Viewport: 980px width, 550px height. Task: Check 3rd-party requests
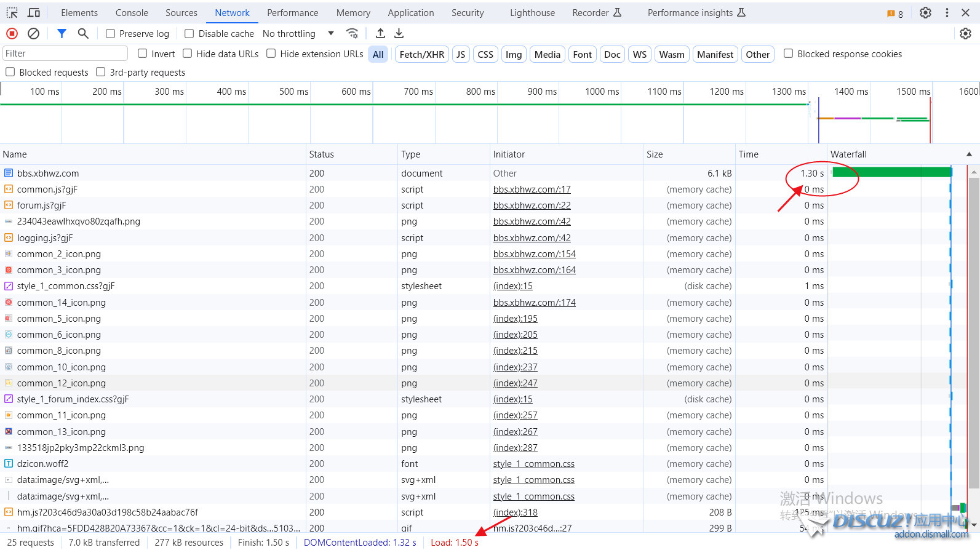coord(101,72)
